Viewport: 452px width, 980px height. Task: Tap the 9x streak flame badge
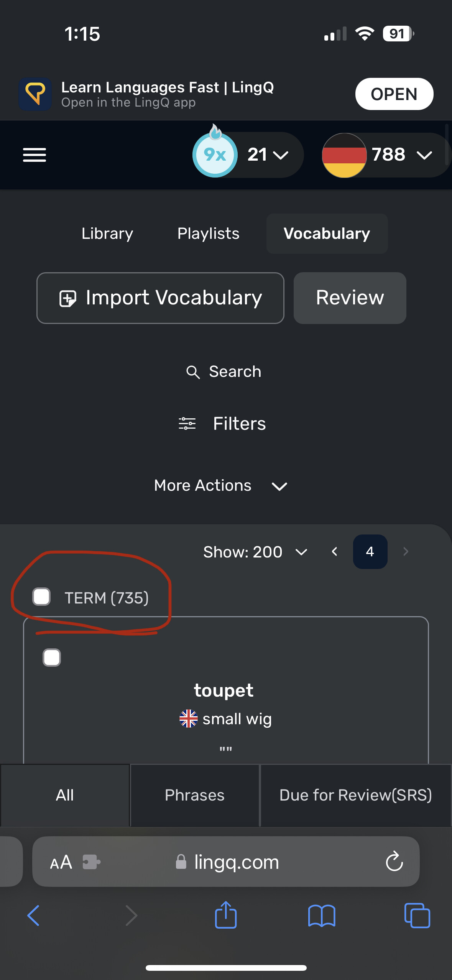tap(215, 154)
